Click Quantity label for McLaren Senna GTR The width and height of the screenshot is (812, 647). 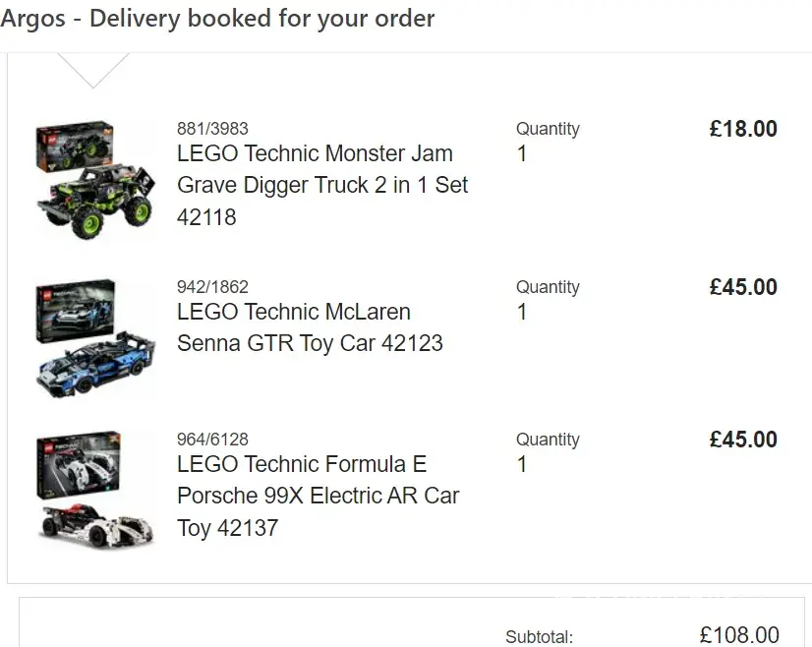coord(548,287)
